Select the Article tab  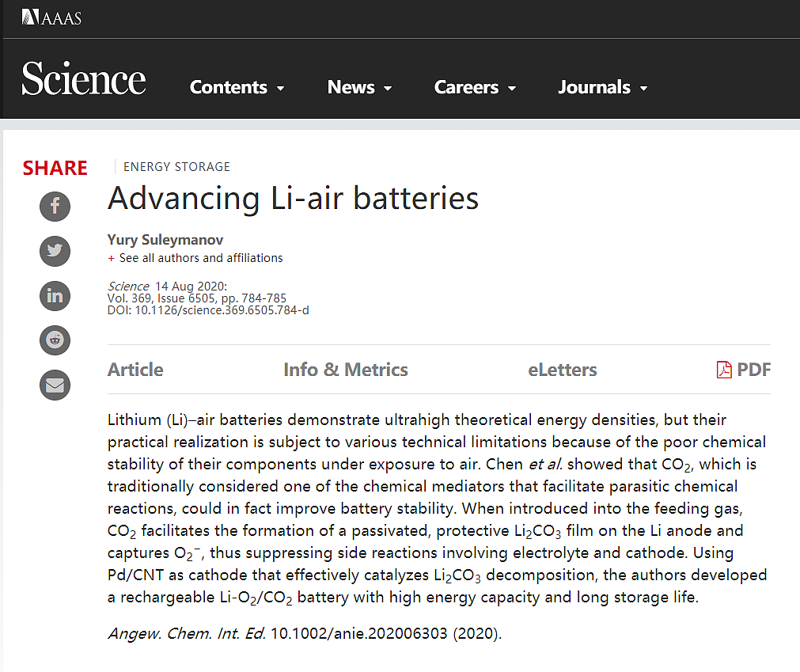(x=135, y=370)
